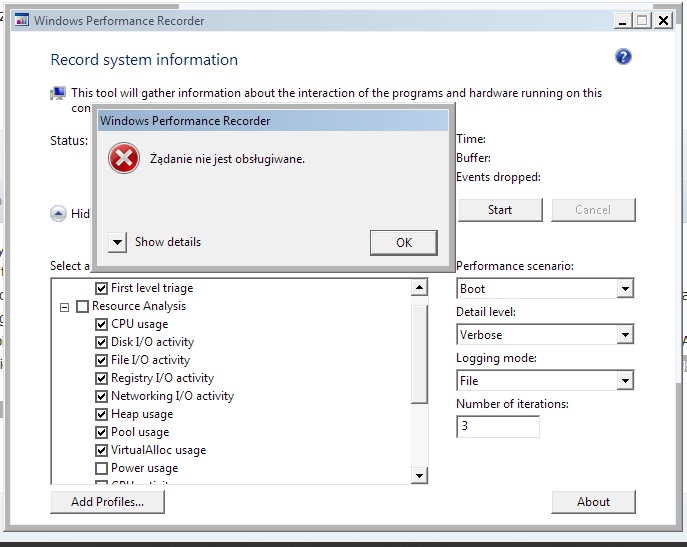Uncheck Pool usage checkbox
This screenshot has height=547, width=687.
(x=101, y=432)
